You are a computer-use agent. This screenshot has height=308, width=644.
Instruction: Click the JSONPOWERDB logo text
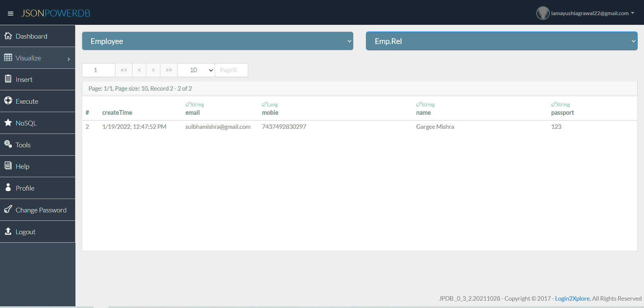[56, 13]
